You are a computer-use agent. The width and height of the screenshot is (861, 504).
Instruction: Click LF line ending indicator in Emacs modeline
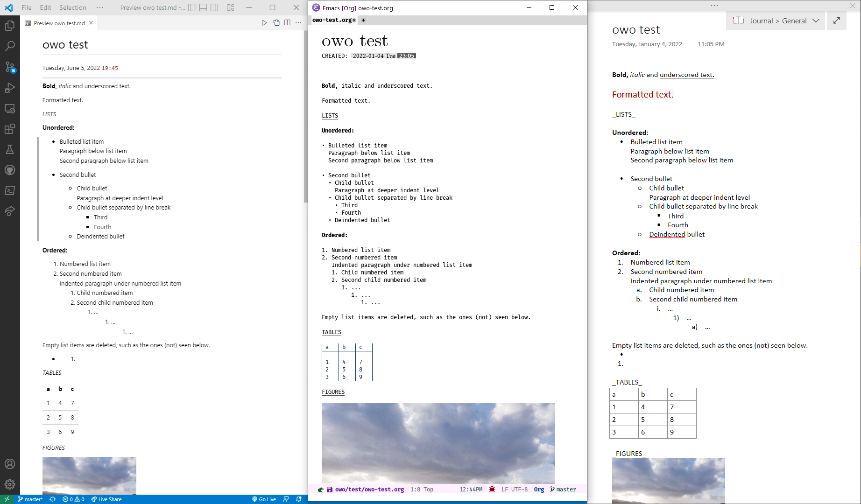click(505, 490)
